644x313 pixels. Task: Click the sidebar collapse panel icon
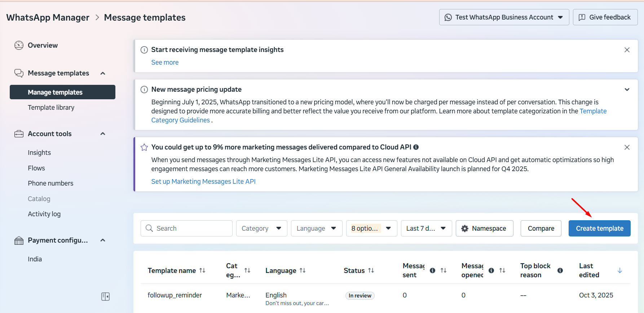click(x=105, y=296)
